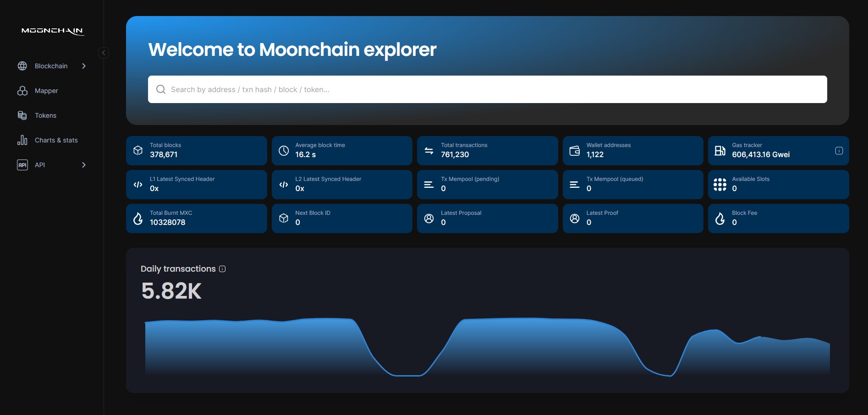Show the Gas tracker info tooltip
Screen dimensions: 868x415
tap(839, 150)
